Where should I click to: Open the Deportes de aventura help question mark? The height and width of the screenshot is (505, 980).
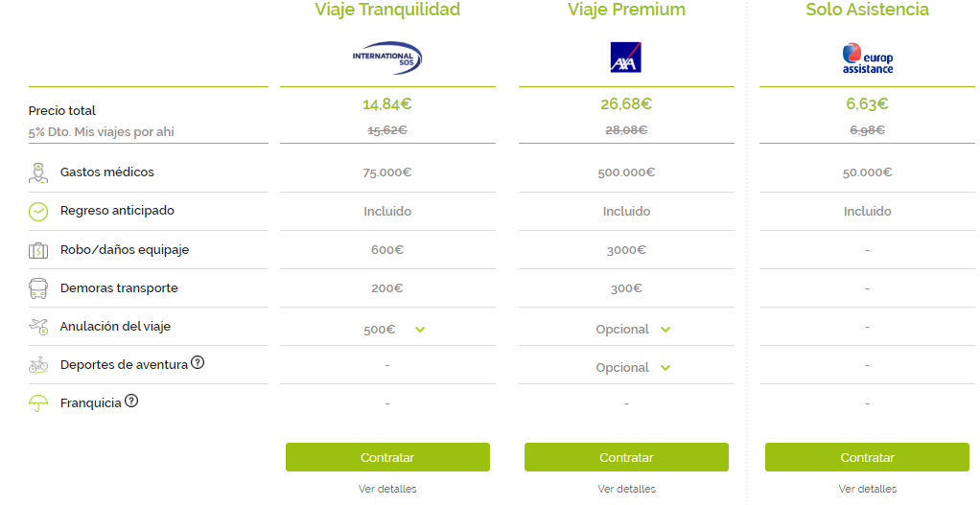click(x=198, y=362)
